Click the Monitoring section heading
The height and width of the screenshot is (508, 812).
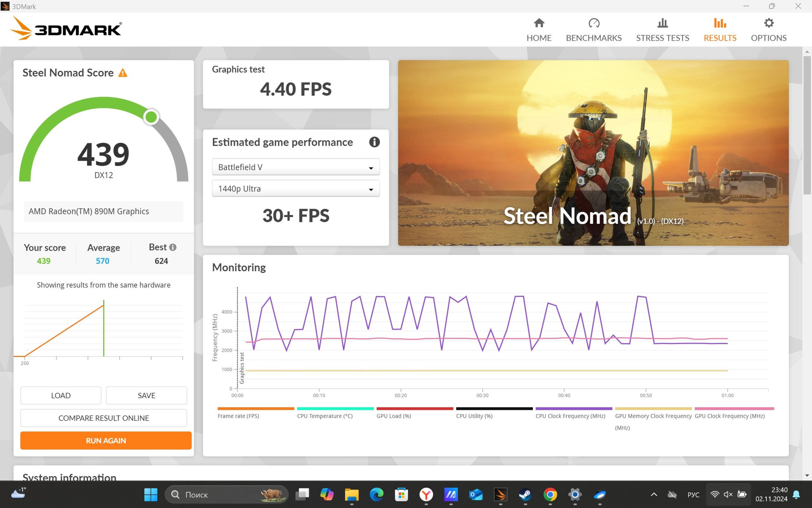pyautogui.click(x=239, y=267)
